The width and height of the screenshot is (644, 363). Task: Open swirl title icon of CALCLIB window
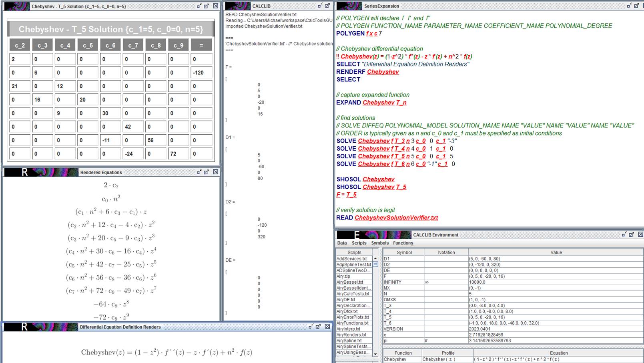click(x=238, y=6)
